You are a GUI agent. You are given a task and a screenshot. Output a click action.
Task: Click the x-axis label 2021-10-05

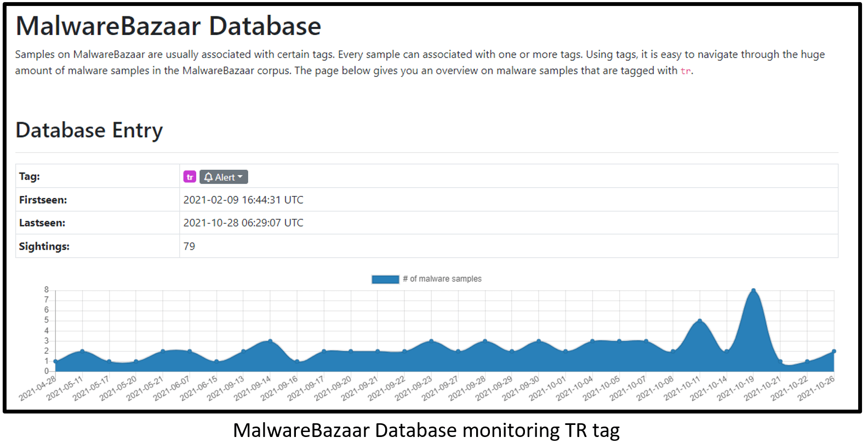click(x=602, y=388)
